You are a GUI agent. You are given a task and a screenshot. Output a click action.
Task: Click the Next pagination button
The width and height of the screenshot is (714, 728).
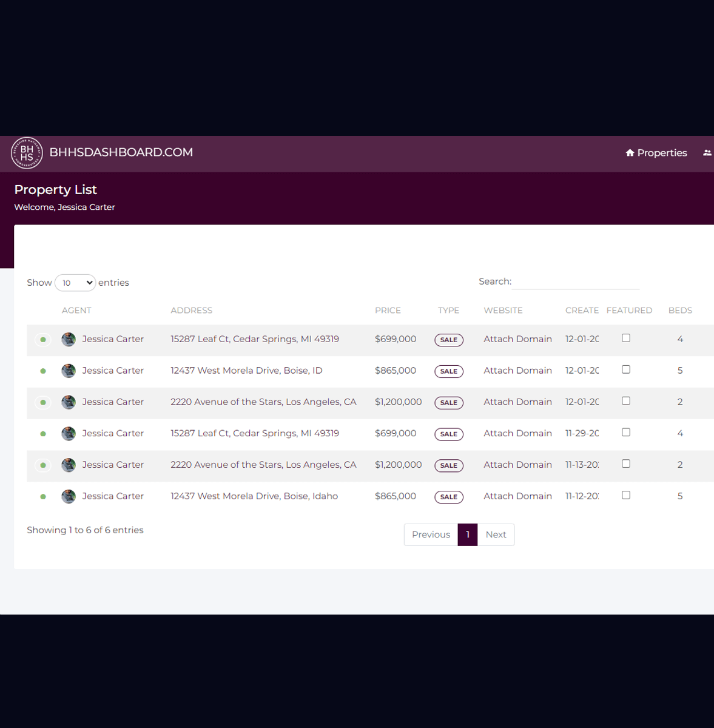pyautogui.click(x=496, y=534)
